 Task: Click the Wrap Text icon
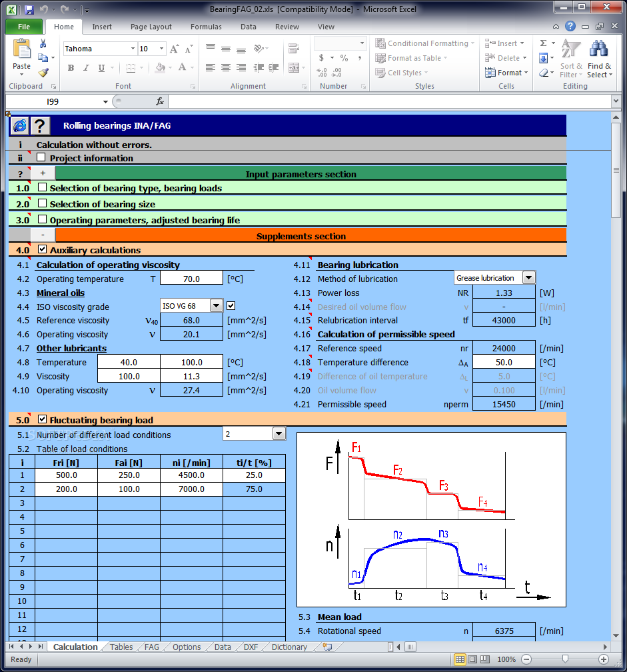tap(294, 49)
